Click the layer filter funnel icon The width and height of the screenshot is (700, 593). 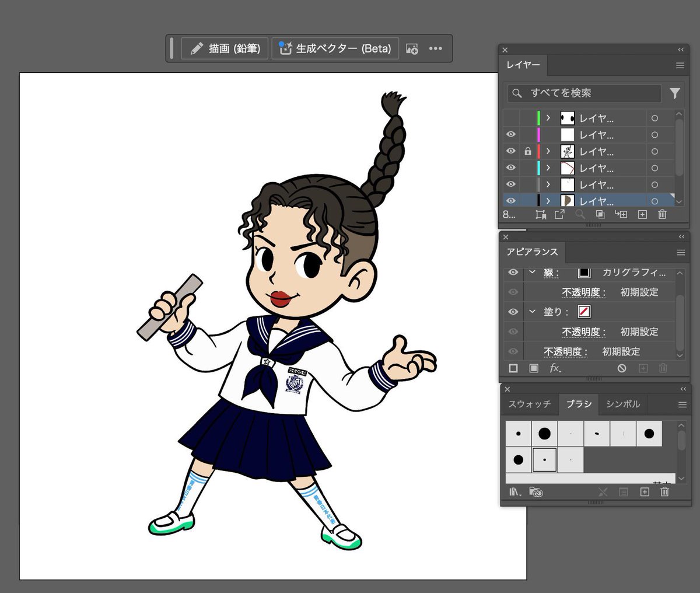675,93
